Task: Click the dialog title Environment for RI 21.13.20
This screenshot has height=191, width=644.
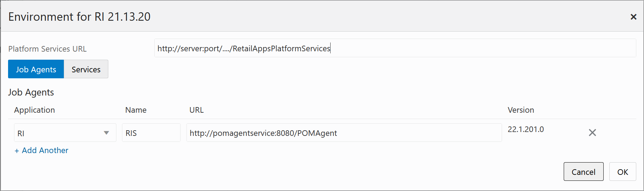Action: [x=79, y=17]
